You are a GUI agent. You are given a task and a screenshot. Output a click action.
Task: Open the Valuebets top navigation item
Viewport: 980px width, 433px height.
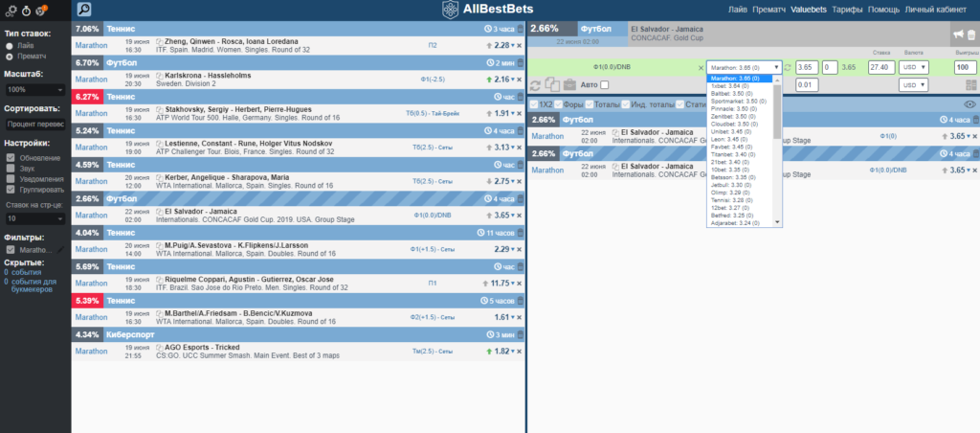click(x=808, y=10)
